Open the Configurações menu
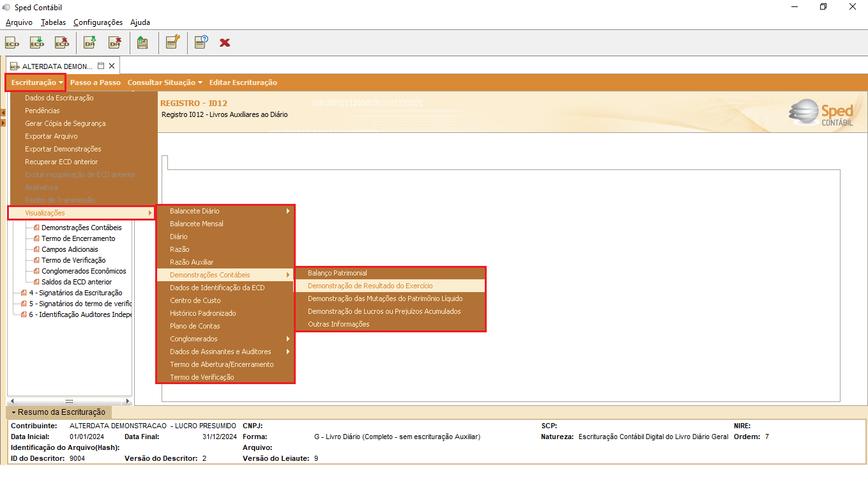Screen dimensions: 868x480 pos(97,22)
